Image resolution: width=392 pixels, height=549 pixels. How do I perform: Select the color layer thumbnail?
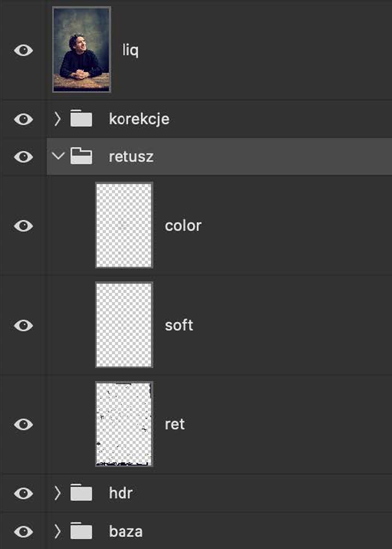tap(124, 225)
